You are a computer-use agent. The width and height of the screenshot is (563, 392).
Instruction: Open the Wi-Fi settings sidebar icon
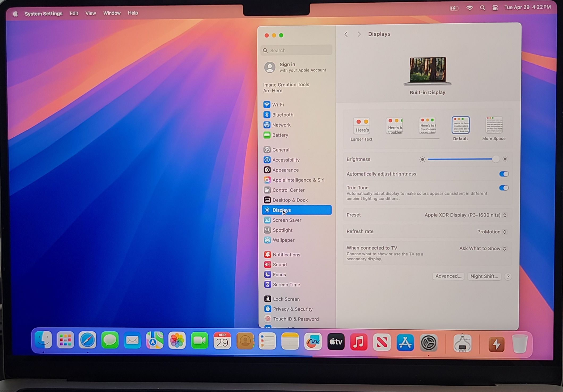(267, 105)
